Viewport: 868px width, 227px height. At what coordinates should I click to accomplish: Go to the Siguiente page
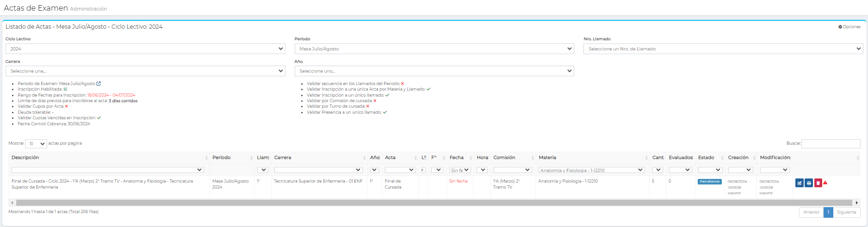[x=847, y=212]
